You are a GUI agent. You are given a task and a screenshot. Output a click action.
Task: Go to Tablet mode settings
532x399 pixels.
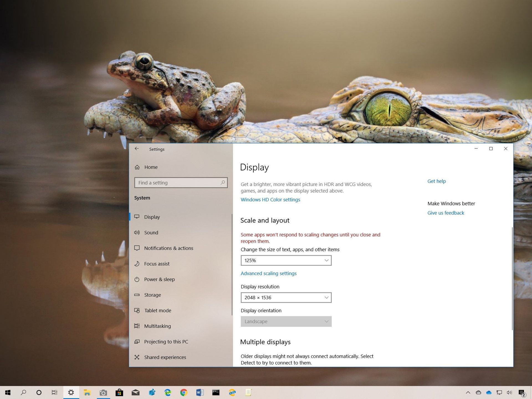[157, 310]
